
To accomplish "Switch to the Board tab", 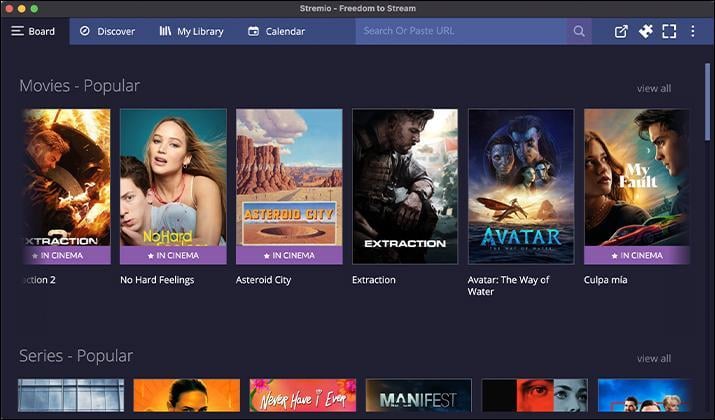I will pyautogui.click(x=35, y=31).
